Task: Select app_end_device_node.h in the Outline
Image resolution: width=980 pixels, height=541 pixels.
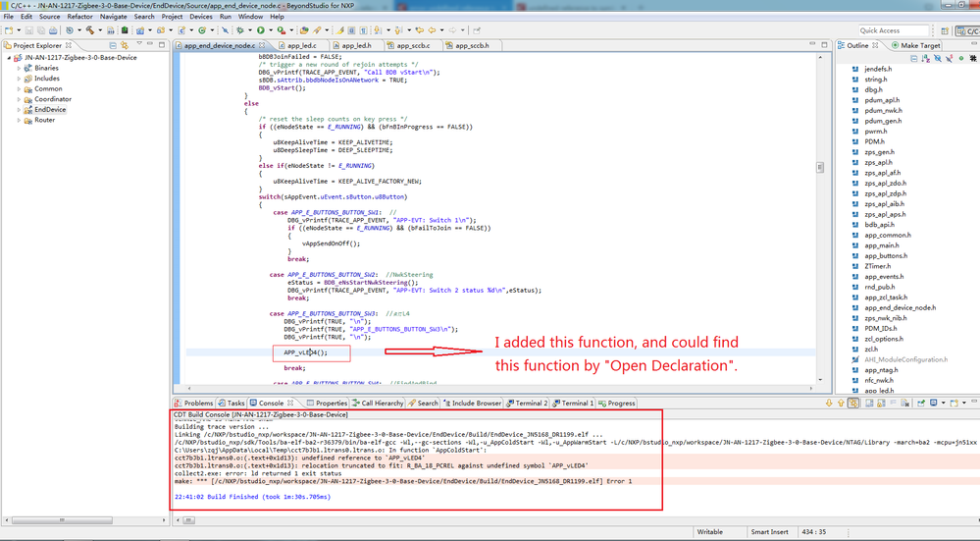Action: [x=900, y=307]
